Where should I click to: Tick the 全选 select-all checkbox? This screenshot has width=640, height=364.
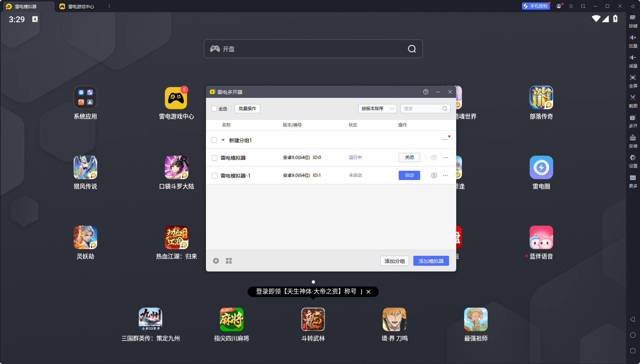(214, 109)
